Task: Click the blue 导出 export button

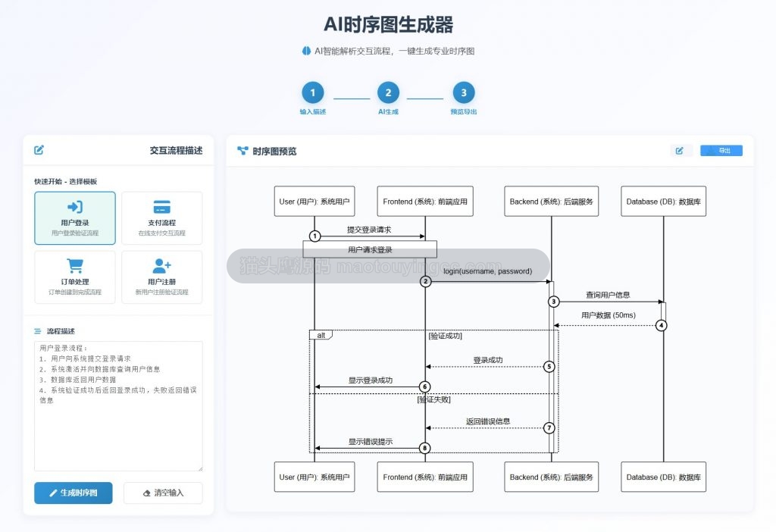Action: point(721,151)
